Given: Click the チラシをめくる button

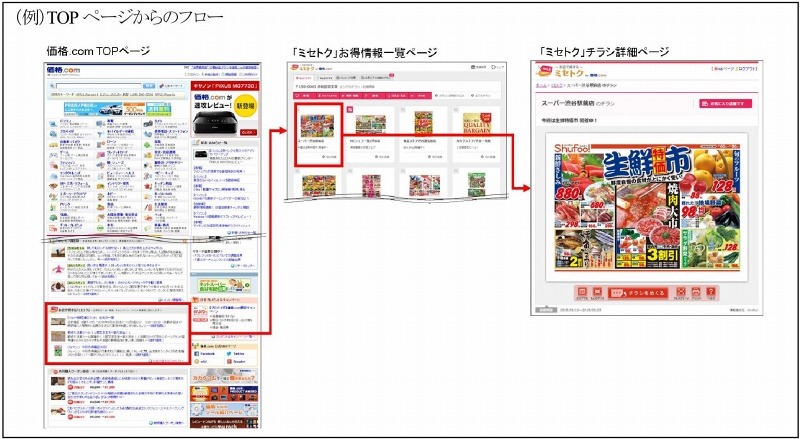Looking at the screenshot, I should pyautogui.click(x=638, y=292).
